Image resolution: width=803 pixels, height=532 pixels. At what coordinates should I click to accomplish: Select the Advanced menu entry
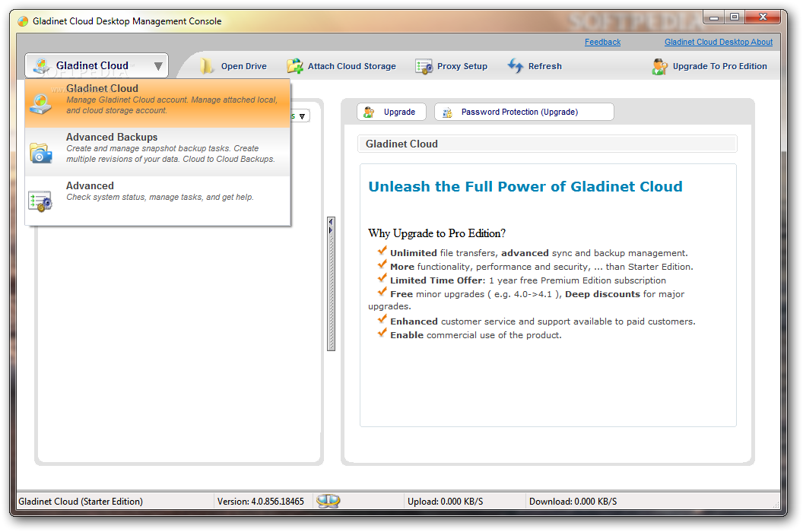click(x=157, y=200)
